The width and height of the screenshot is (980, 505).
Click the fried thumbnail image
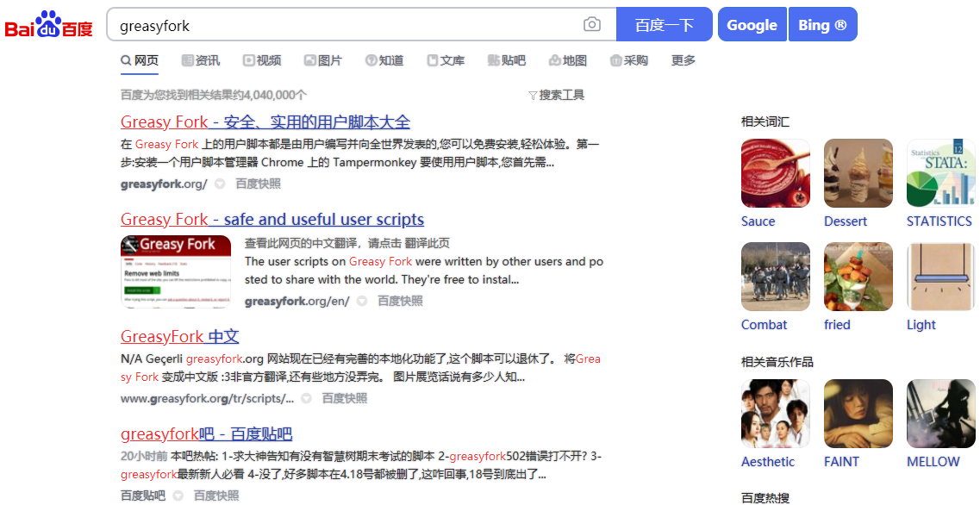[x=858, y=277]
